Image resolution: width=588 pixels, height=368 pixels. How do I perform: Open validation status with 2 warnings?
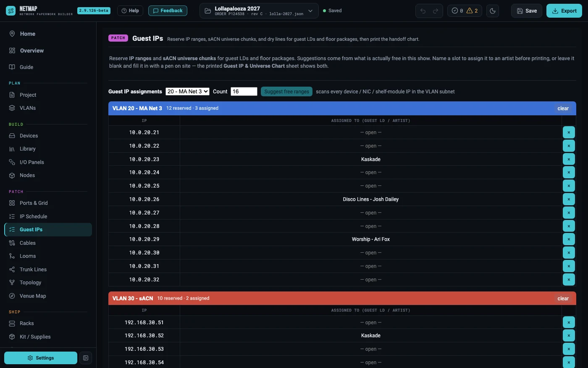pyautogui.click(x=465, y=11)
